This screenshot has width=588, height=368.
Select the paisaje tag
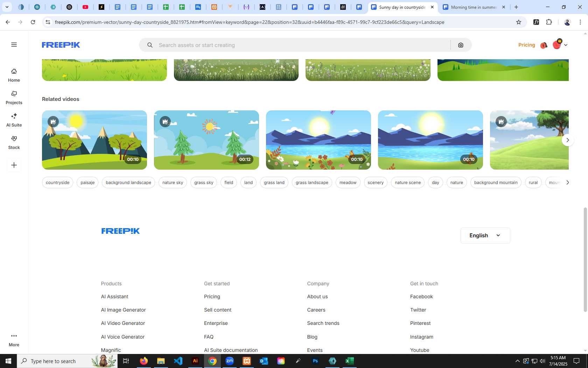click(87, 182)
